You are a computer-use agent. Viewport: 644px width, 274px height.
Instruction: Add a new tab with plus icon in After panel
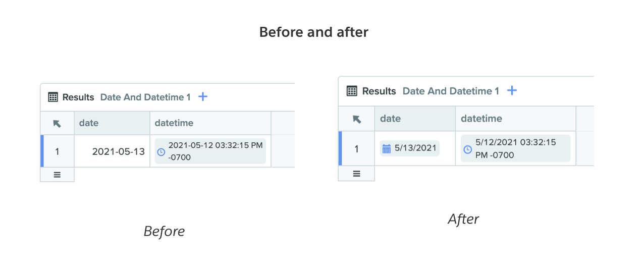click(512, 90)
